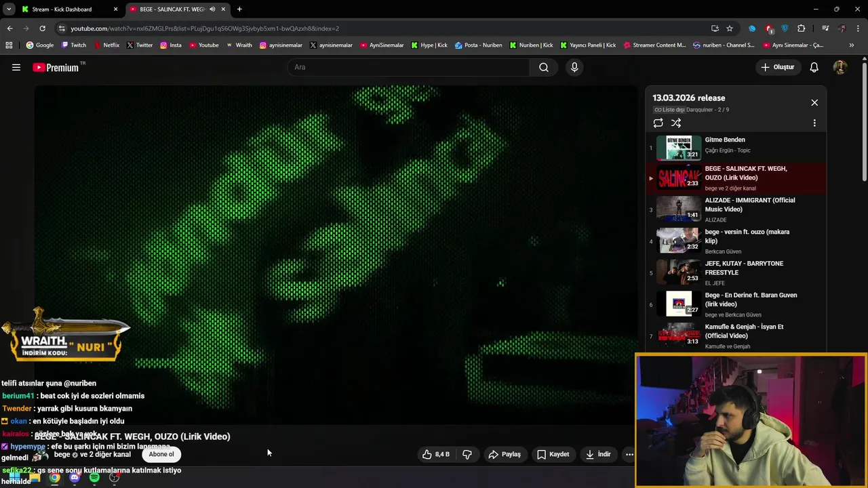Download the video with İndir

(x=598, y=454)
